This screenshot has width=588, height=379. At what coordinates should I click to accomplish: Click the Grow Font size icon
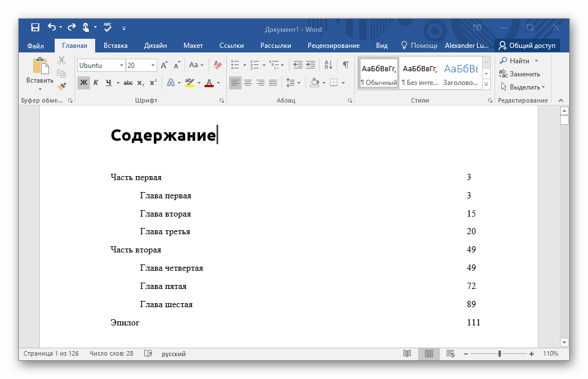[x=165, y=65]
